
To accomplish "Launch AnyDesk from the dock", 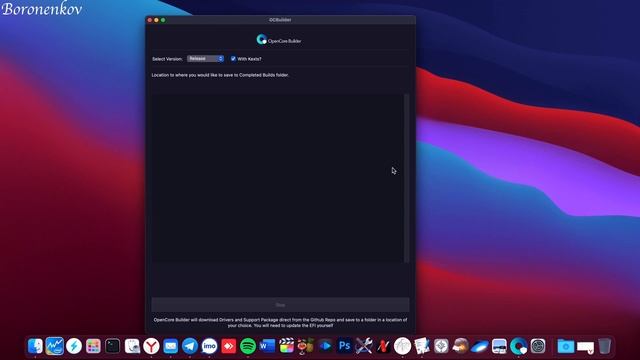I will 229,346.
